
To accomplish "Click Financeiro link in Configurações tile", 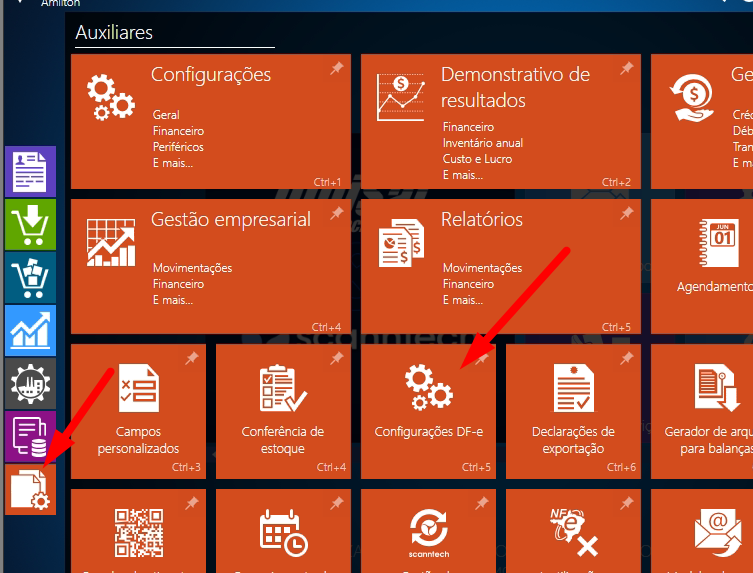I will [x=178, y=131].
